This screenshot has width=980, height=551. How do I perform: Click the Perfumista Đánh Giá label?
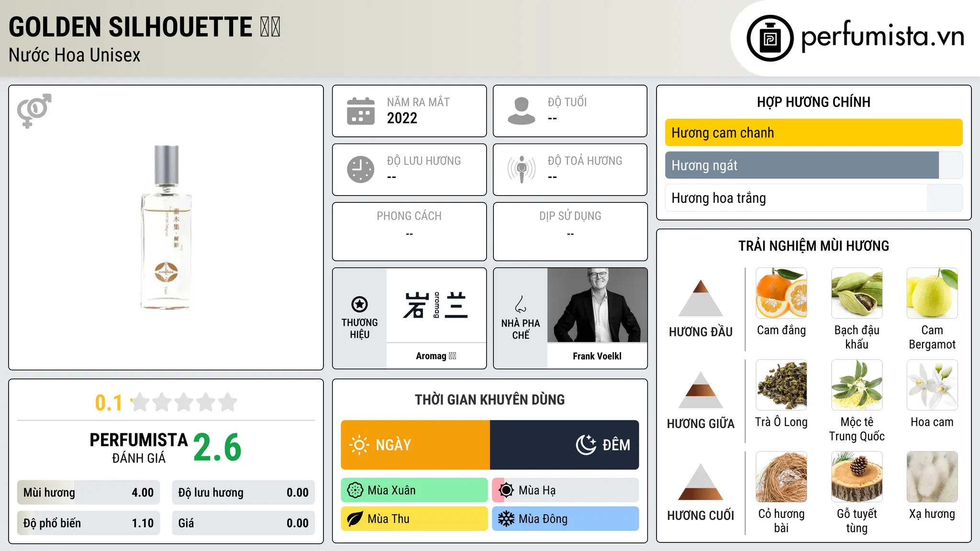coord(139,448)
